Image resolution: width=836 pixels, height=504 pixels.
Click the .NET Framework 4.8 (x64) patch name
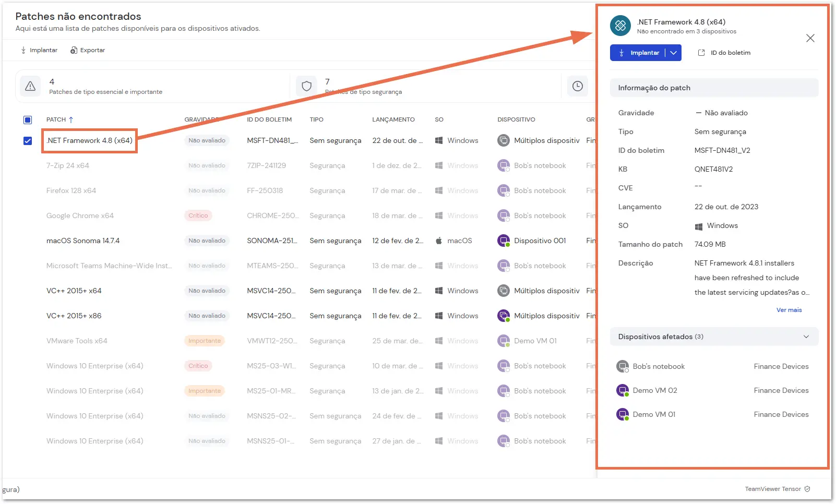tap(89, 140)
